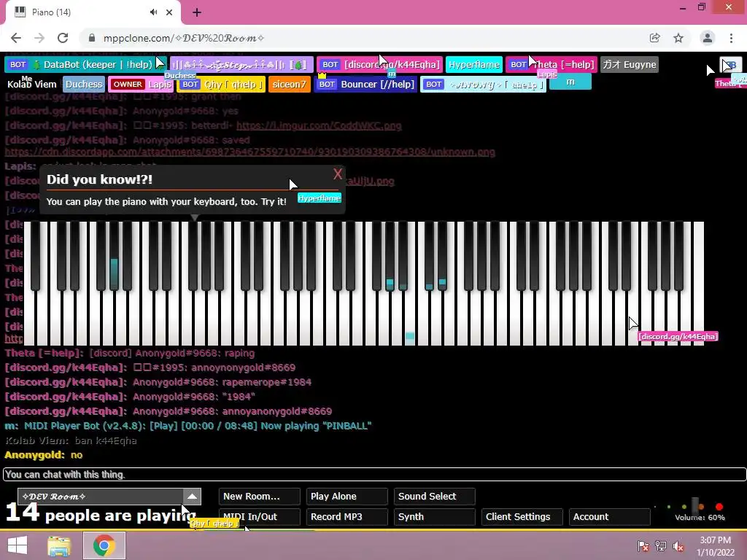
Task: Click Chrome icon in taskbar
Action: tap(104, 545)
